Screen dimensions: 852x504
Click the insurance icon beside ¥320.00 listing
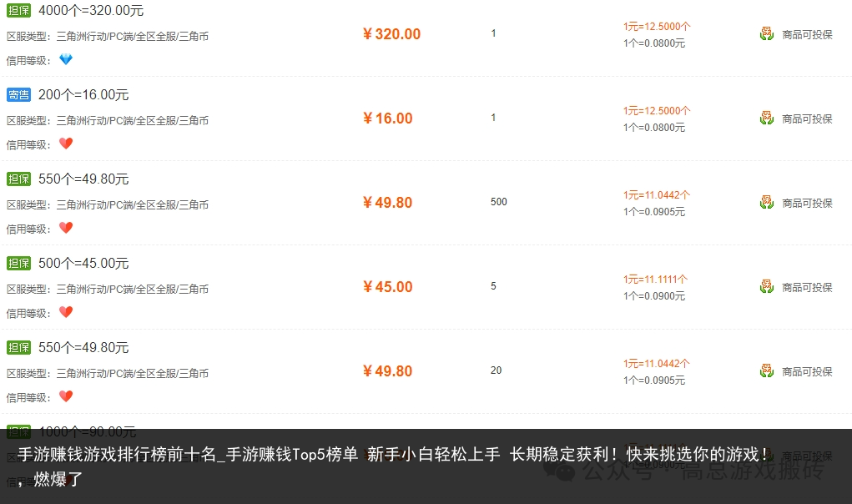click(767, 34)
